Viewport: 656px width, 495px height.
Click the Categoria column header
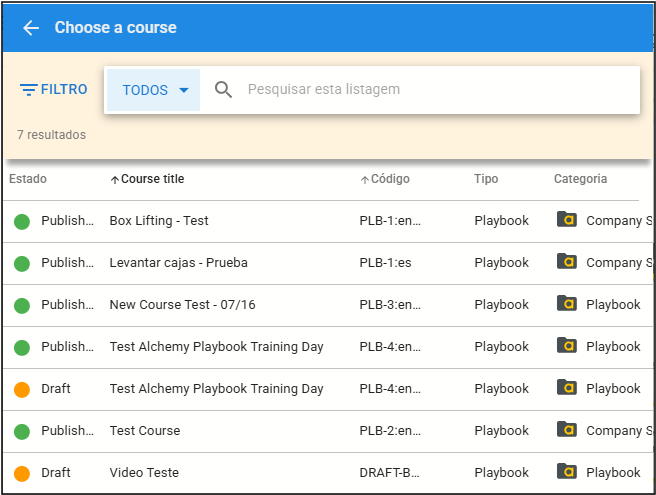click(580, 179)
